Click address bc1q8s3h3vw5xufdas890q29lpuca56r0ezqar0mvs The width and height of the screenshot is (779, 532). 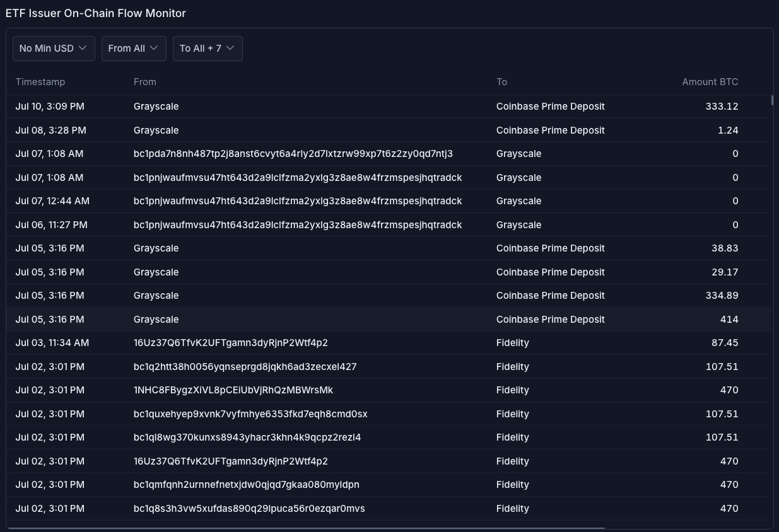pos(249,509)
